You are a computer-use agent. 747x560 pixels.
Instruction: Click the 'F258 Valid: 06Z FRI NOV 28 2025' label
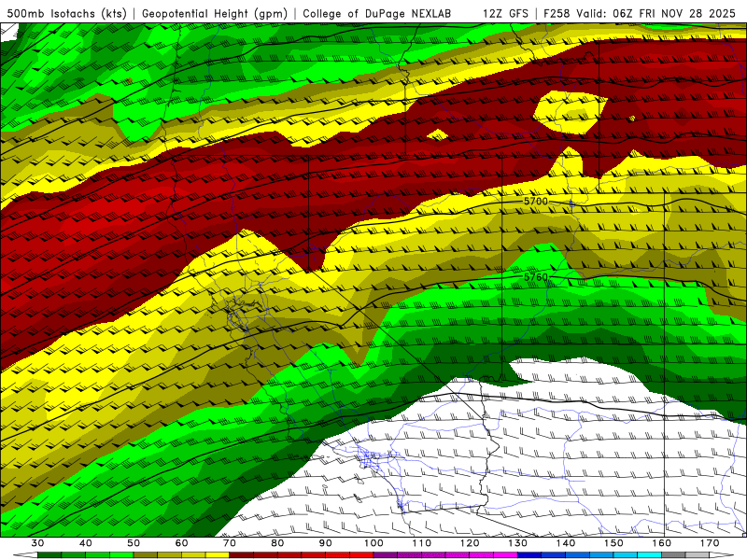[640, 13]
